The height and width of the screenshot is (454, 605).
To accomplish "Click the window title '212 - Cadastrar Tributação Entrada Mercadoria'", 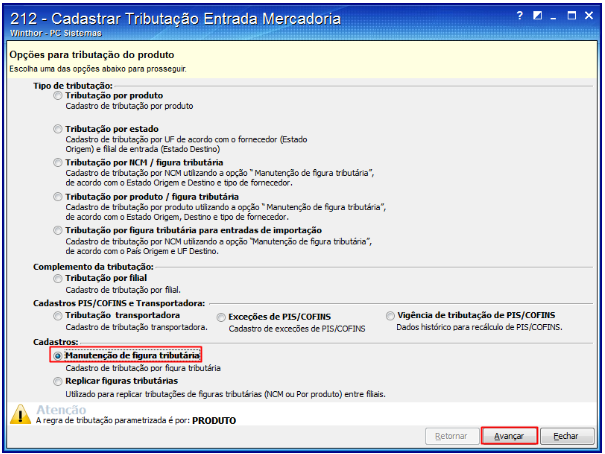I will [176, 19].
